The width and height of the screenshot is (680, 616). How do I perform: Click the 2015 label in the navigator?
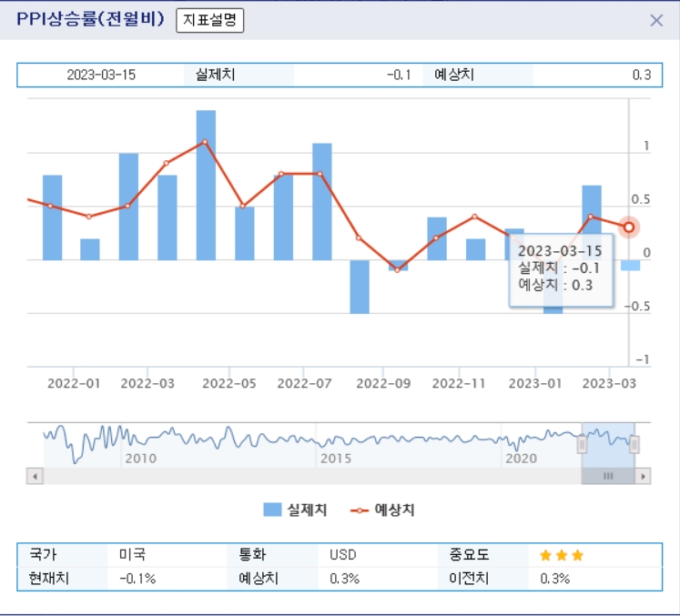click(x=336, y=459)
